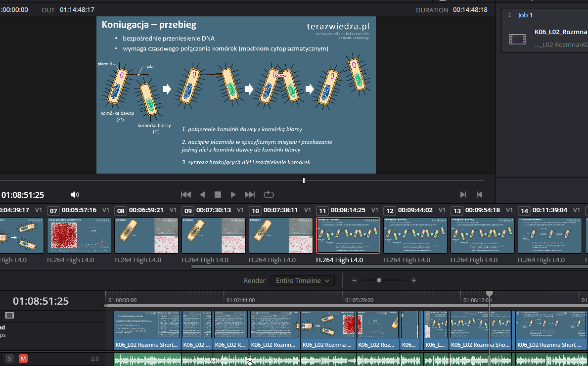The width and height of the screenshot is (588, 366).
Task: Click the mark in-point icon right of transport
Action: pos(463,195)
